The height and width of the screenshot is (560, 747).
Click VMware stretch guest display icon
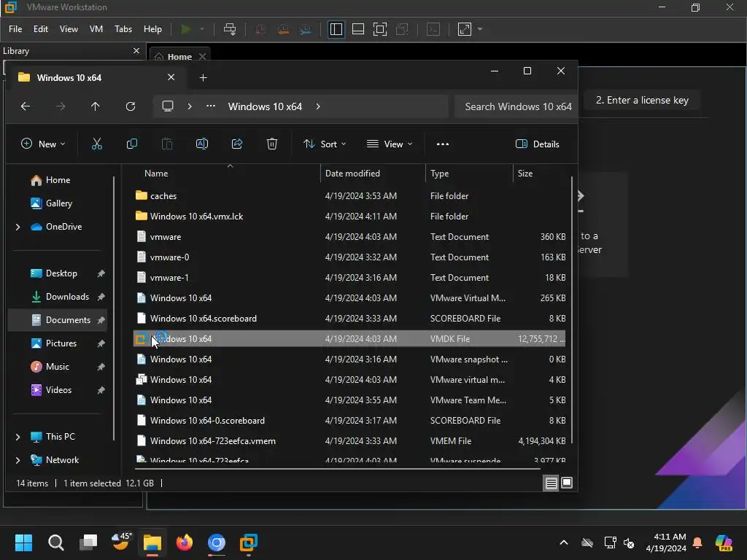465,29
